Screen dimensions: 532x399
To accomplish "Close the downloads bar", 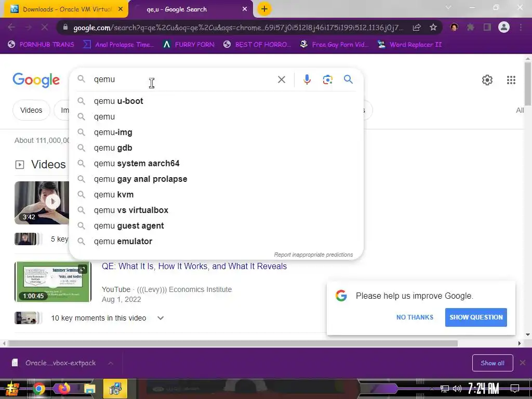I will pos(523,363).
